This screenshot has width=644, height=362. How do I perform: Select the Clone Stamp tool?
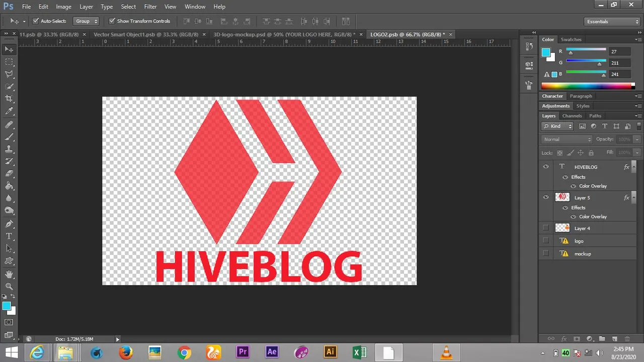tap(9, 149)
